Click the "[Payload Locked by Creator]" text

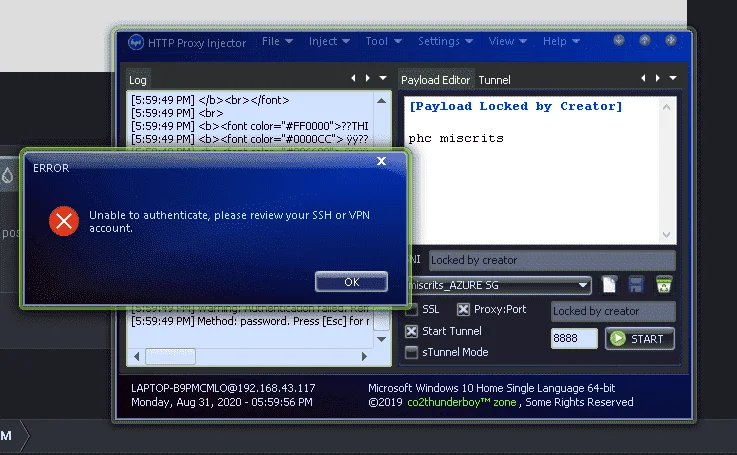click(x=516, y=106)
